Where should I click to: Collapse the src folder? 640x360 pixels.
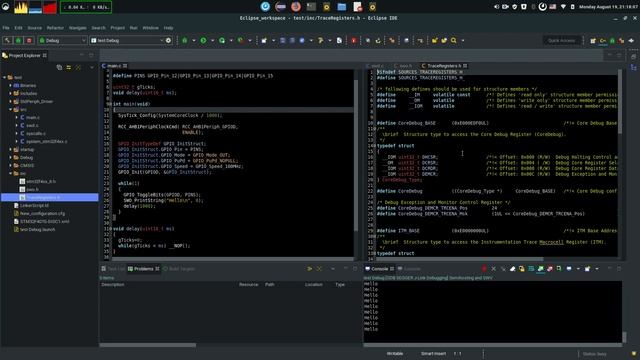(x=11, y=109)
